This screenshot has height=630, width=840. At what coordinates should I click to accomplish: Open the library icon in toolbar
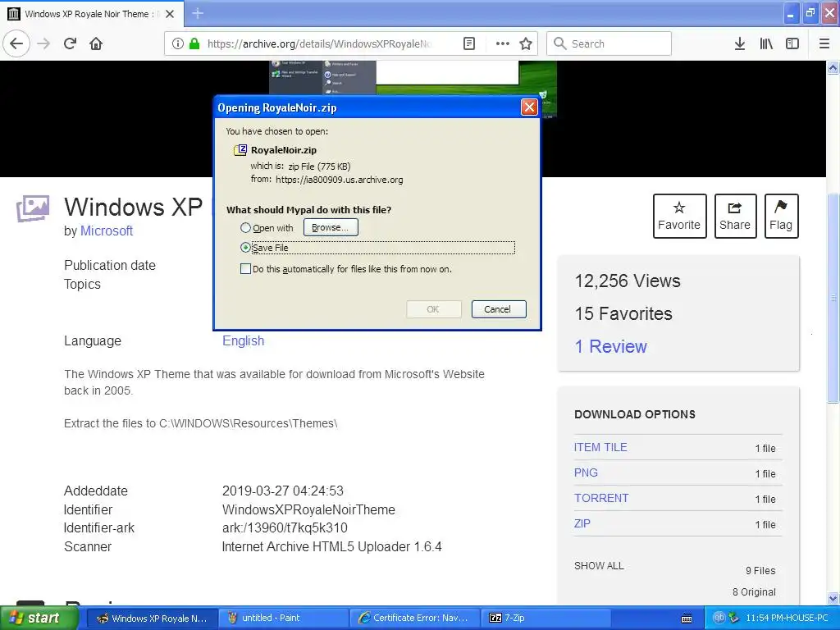pos(766,43)
